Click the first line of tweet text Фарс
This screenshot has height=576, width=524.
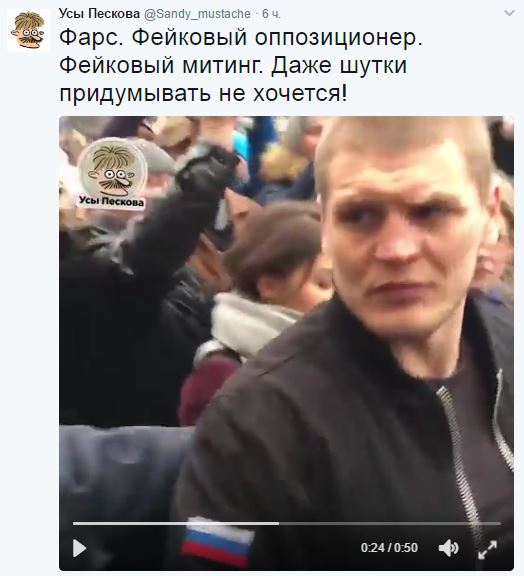pyautogui.click(x=241, y=37)
